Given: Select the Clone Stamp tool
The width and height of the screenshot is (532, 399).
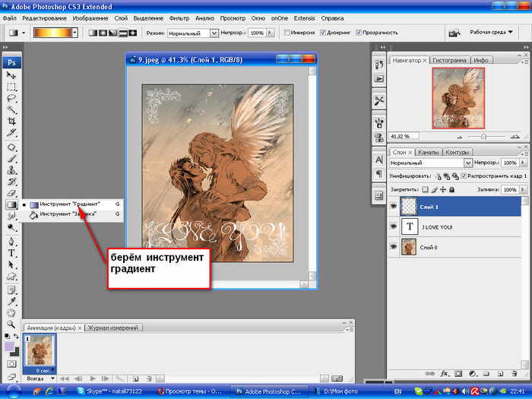Looking at the screenshot, I should 11,170.
